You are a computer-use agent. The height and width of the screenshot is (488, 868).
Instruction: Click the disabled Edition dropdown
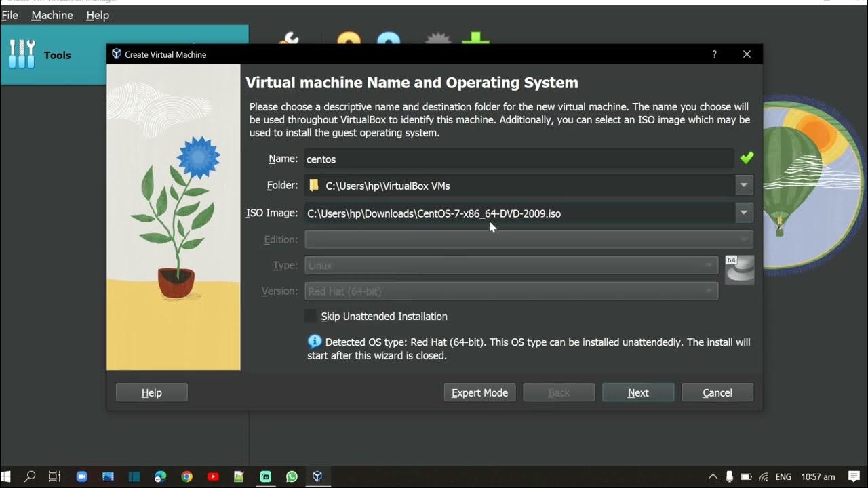[x=529, y=239]
